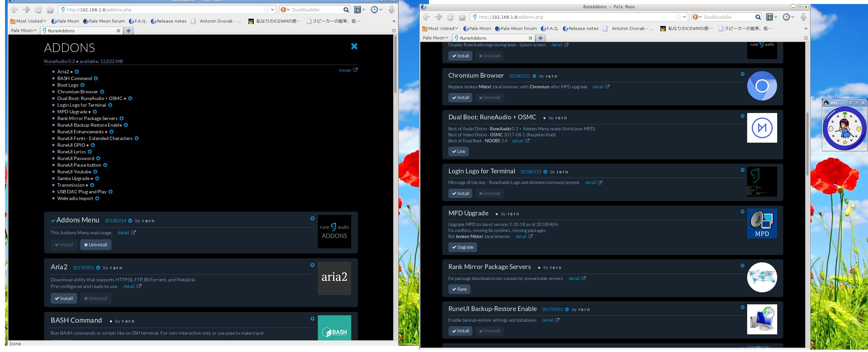
Task: Click the scroll-to-top arrow in the Aria2 card
Action: pos(312,265)
